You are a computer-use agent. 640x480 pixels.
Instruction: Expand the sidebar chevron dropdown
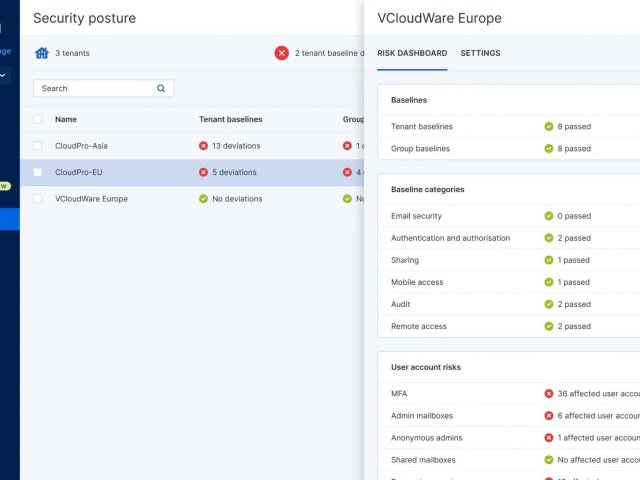coord(3,75)
